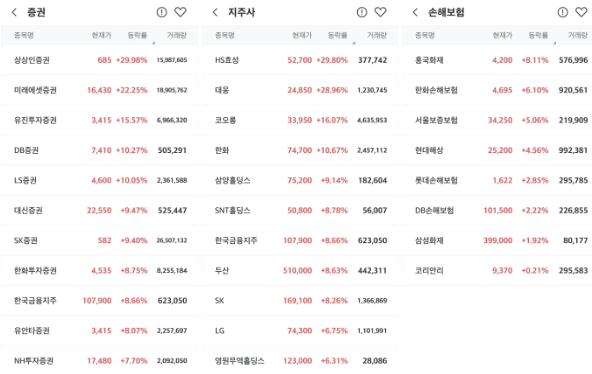Image resolution: width=592 pixels, height=374 pixels.
Task: Open 두산 row in 지주사 list
Action: click(x=300, y=271)
